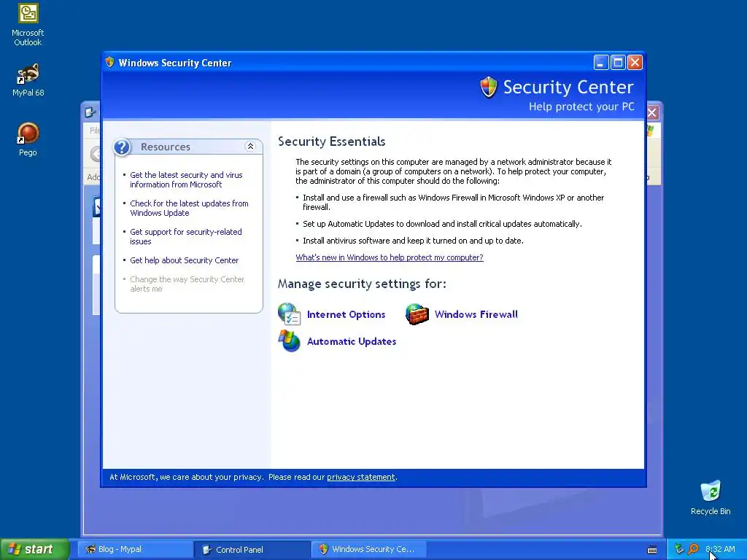Open the Windows Firewall brick wall icon
This screenshot has height=560, width=747.
[x=417, y=314]
